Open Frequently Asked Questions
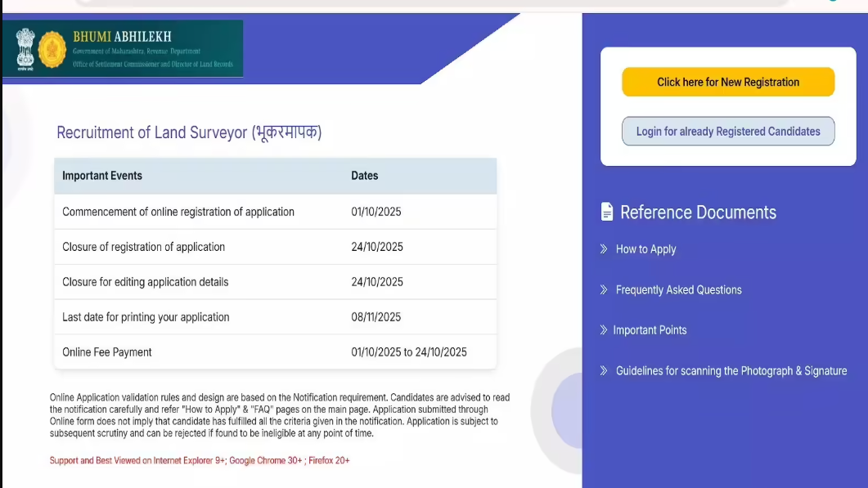The height and width of the screenshot is (488, 868). 677,289
